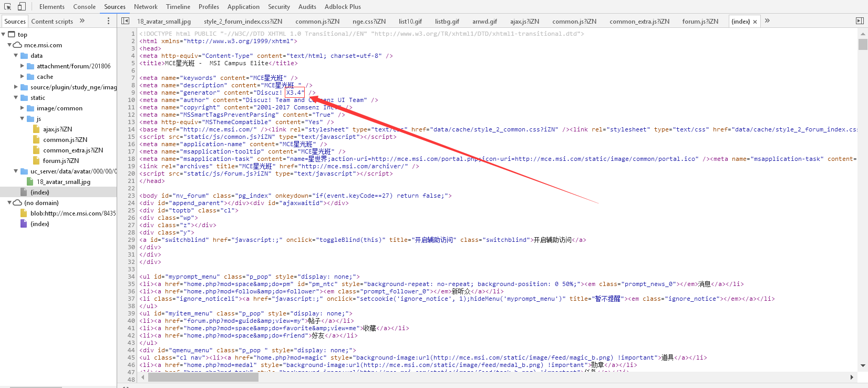
Task: Click the cache folder icon
Action: [30, 76]
